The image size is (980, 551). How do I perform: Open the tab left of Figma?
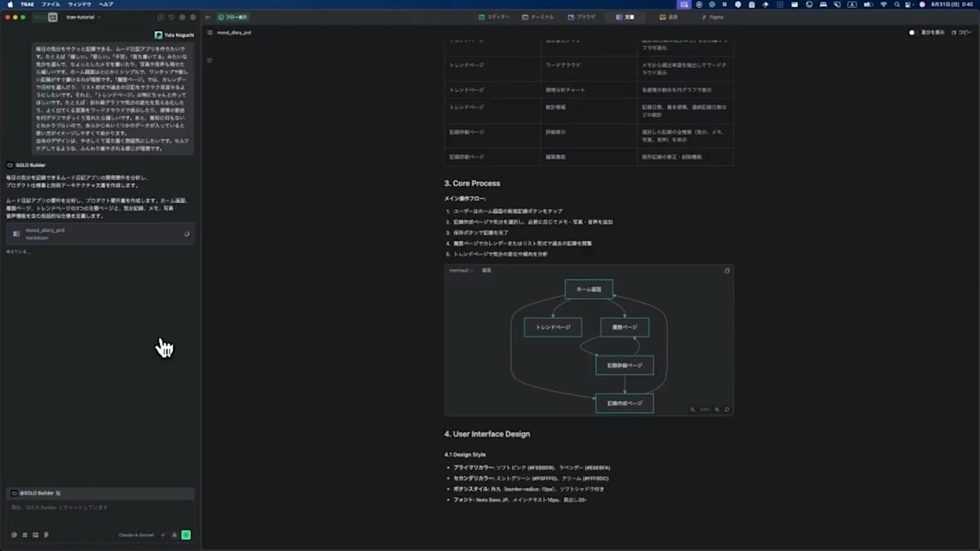pyautogui.click(x=669, y=16)
